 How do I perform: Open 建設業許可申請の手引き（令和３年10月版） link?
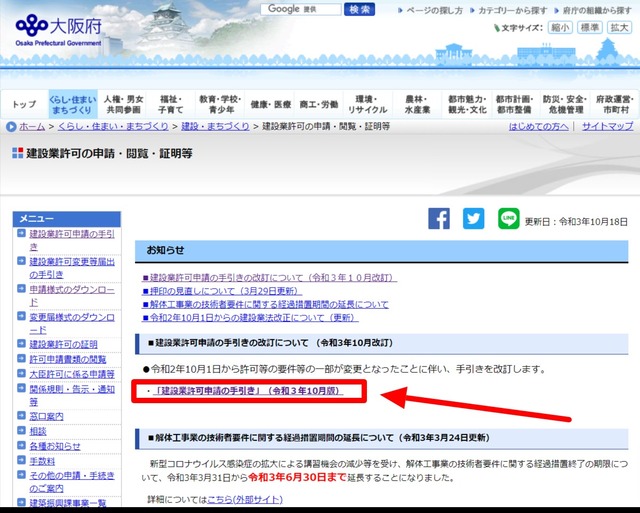248,391
